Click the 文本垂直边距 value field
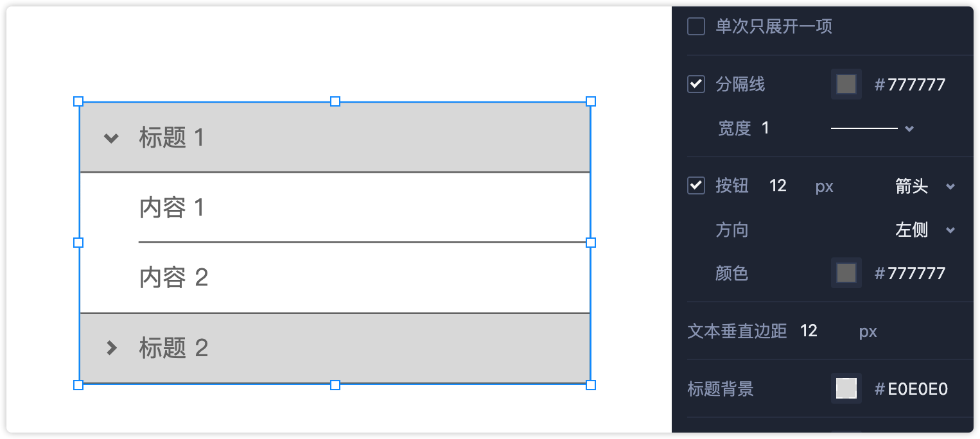The height and width of the screenshot is (439, 980). pyautogui.click(x=809, y=331)
